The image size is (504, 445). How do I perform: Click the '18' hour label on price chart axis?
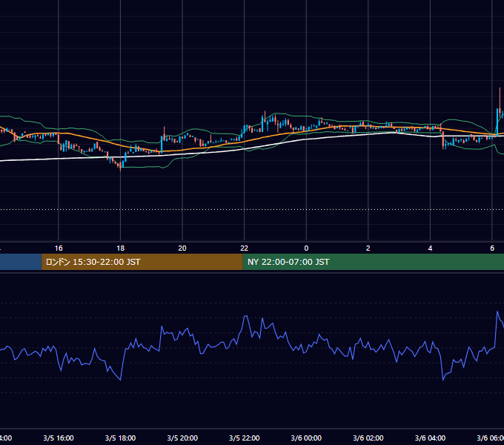point(120,248)
